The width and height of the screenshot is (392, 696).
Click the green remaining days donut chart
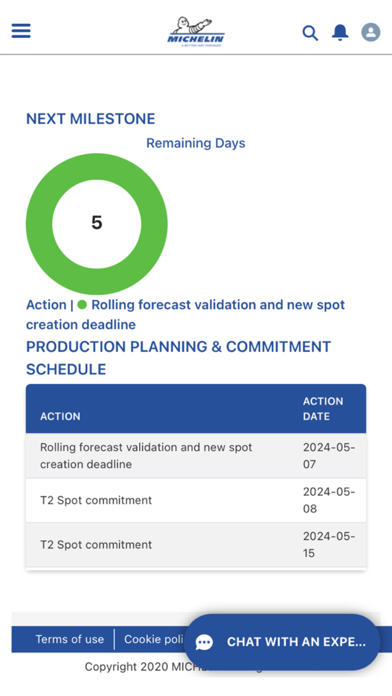97,224
